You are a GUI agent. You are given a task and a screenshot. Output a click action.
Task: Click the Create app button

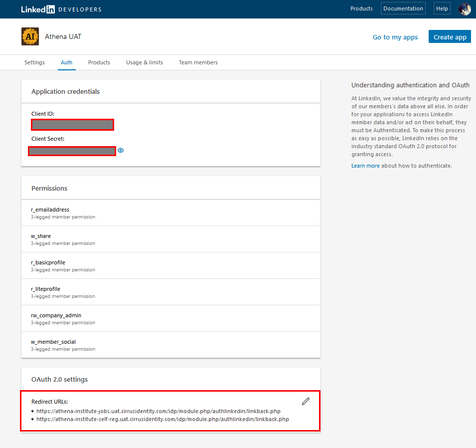[450, 36]
